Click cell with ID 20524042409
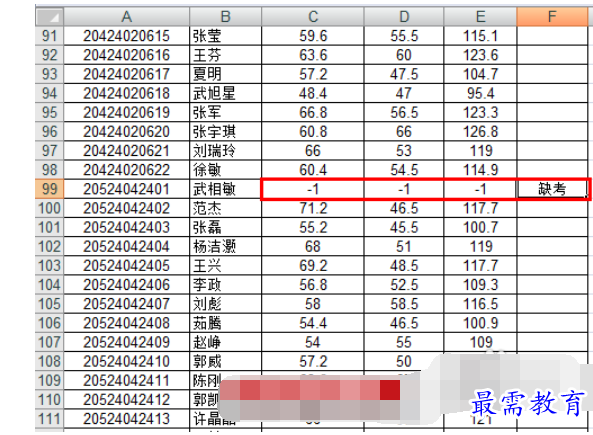Screen dimensions: 593x435 (126, 342)
